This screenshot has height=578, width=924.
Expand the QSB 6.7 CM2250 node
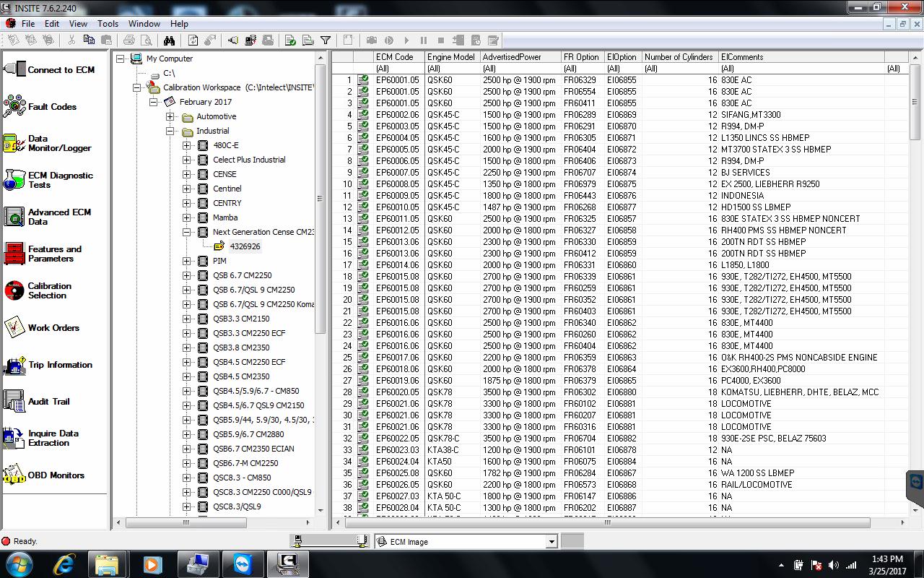(186, 275)
